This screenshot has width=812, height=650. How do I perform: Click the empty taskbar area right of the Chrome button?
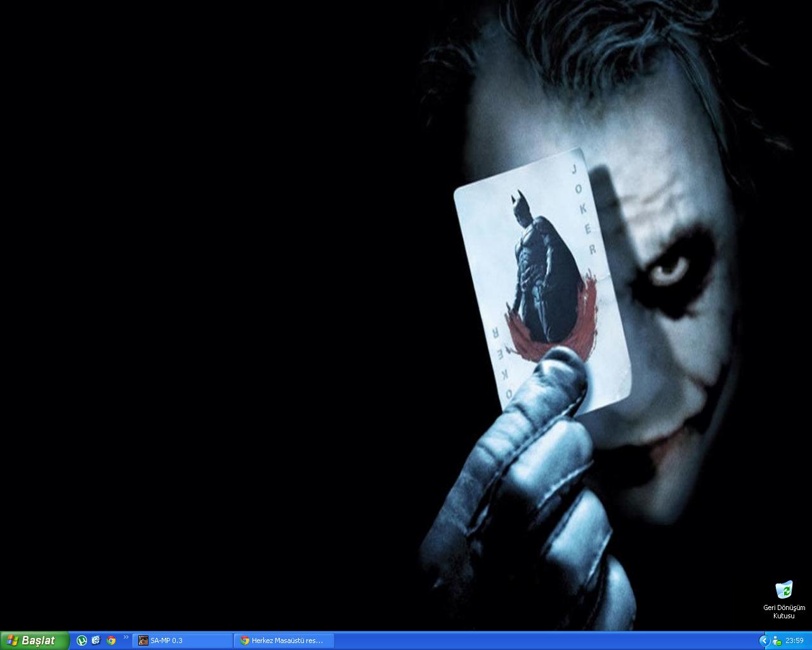point(539,640)
